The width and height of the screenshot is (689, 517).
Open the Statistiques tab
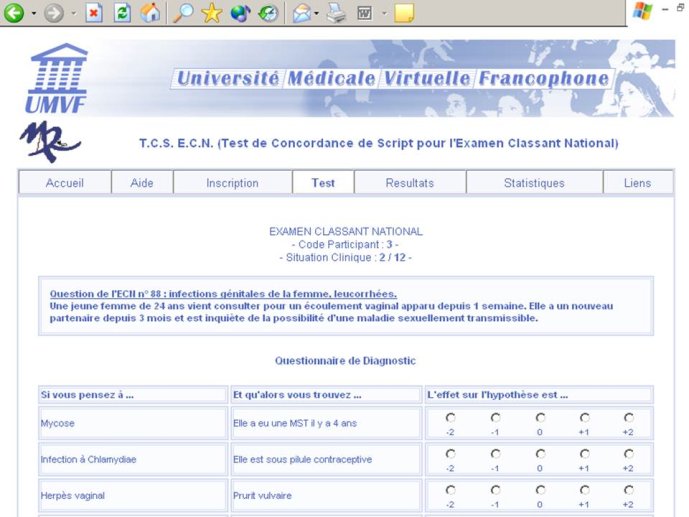[x=534, y=183]
